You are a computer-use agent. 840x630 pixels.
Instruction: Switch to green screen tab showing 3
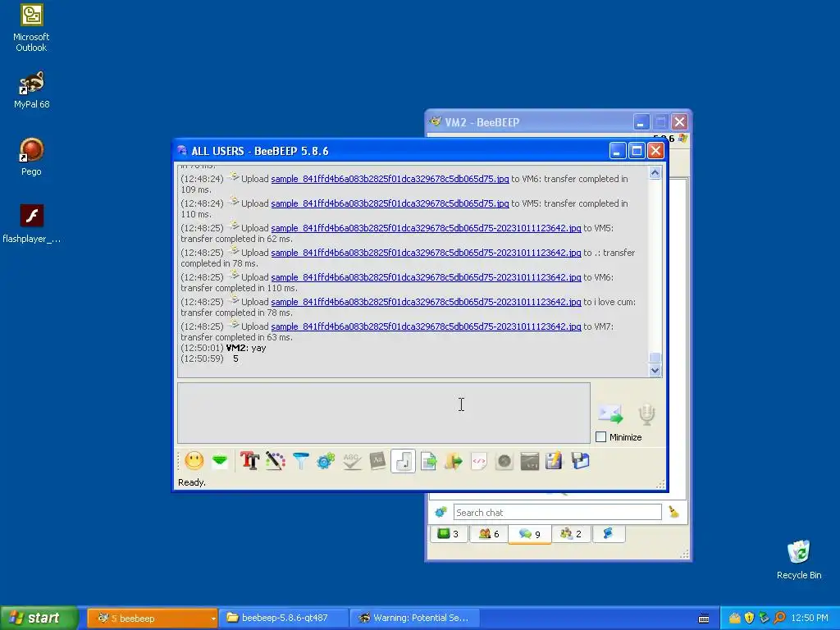click(448, 533)
